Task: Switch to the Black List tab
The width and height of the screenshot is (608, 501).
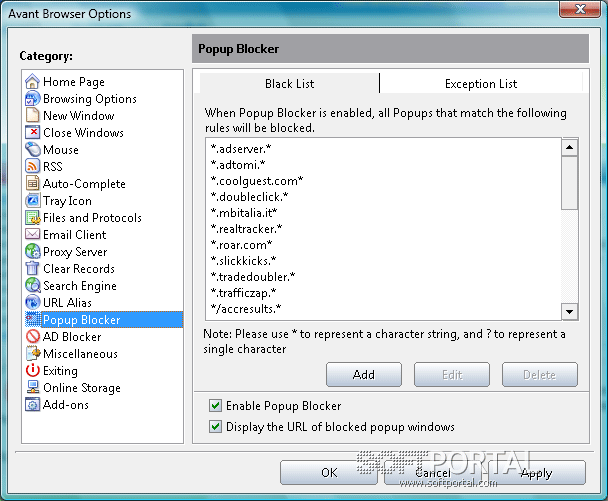Action: tap(289, 83)
